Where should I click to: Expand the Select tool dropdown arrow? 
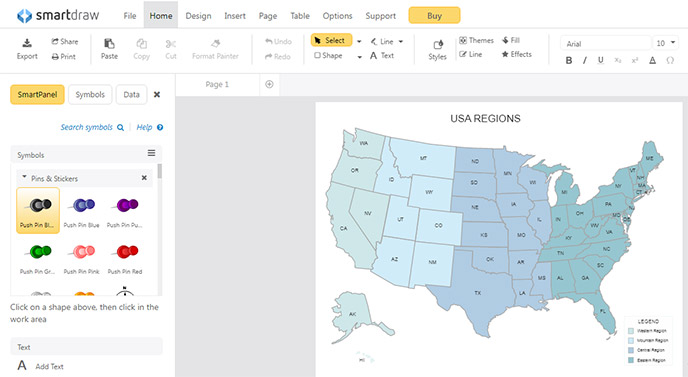pyautogui.click(x=359, y=42)
